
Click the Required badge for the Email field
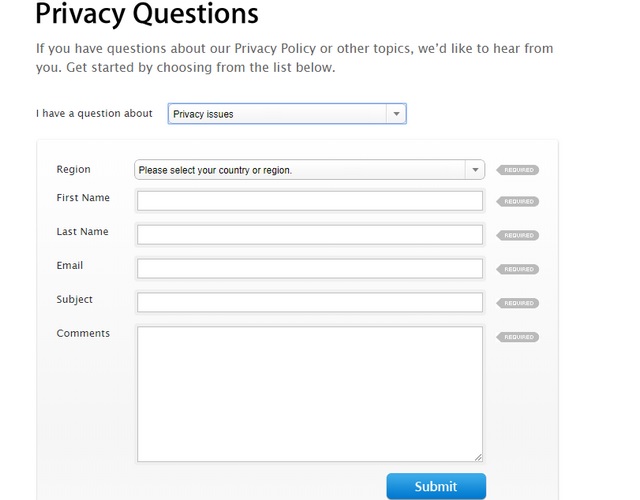pos(518,269)
